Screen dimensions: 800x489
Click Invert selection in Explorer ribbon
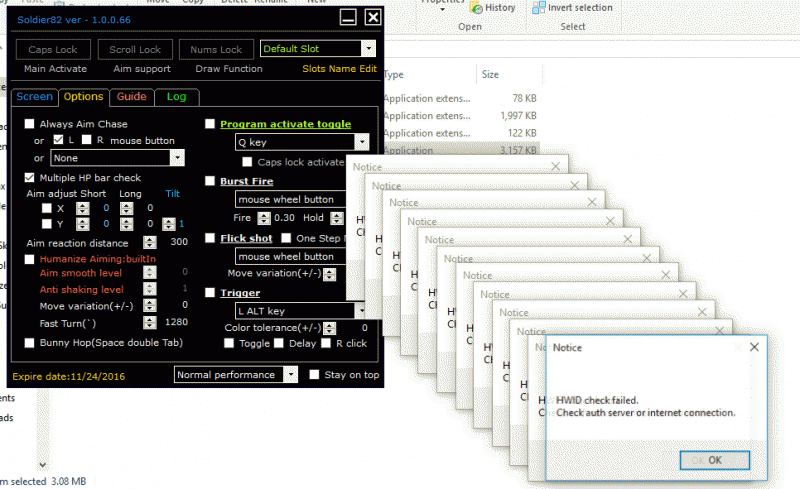pyautogui.click(x=572, y=8)
